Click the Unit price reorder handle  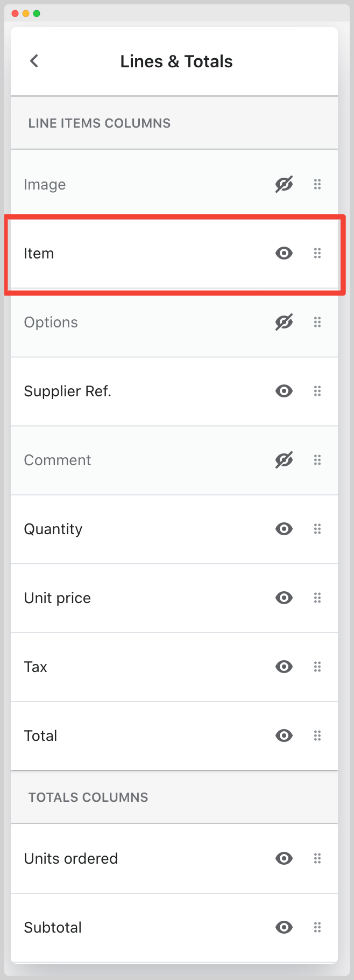(x=317, y=598)
